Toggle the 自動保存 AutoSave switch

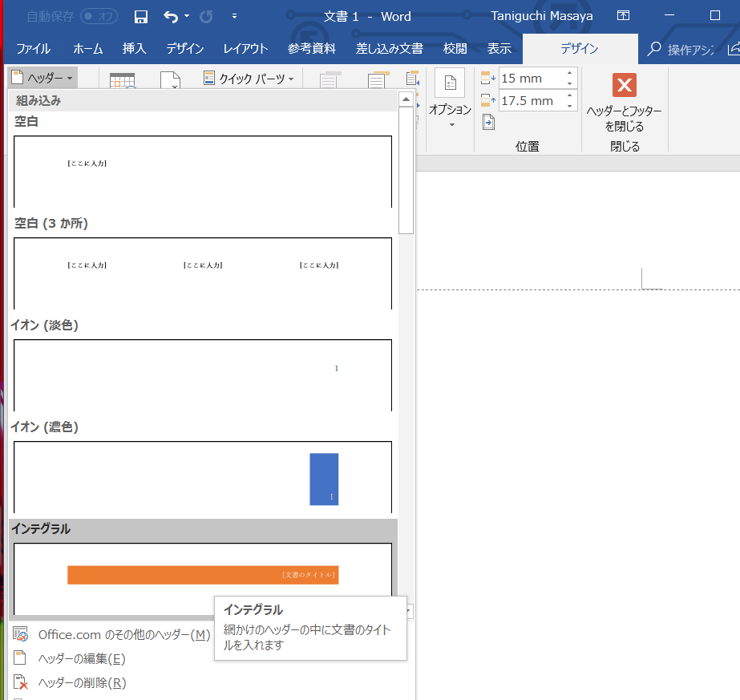tap(99, 17)
